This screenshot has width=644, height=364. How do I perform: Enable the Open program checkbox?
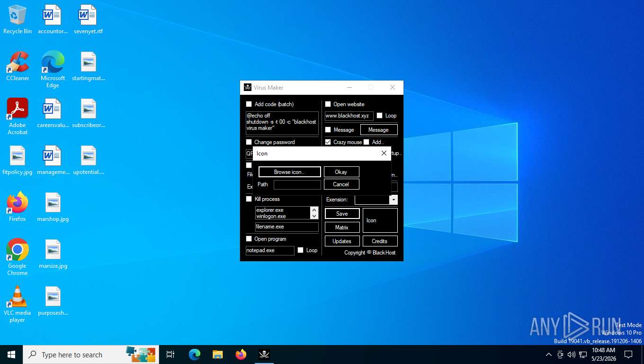point(249,239)
